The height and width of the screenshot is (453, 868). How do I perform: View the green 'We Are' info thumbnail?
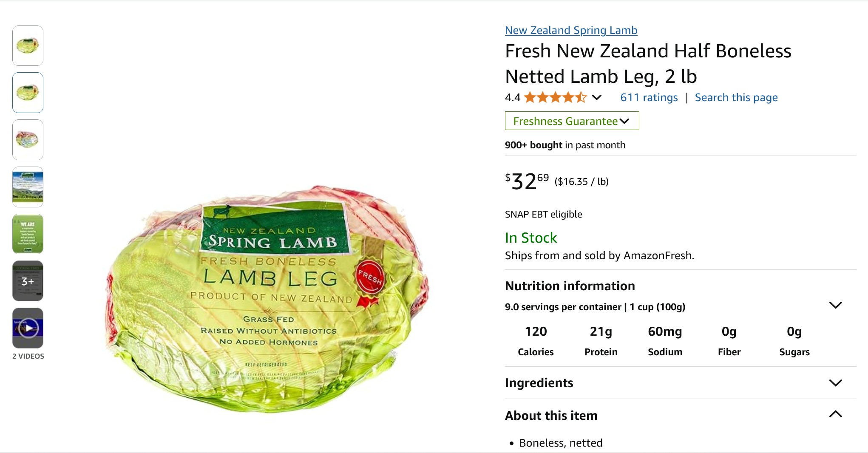tap(28, 234)
